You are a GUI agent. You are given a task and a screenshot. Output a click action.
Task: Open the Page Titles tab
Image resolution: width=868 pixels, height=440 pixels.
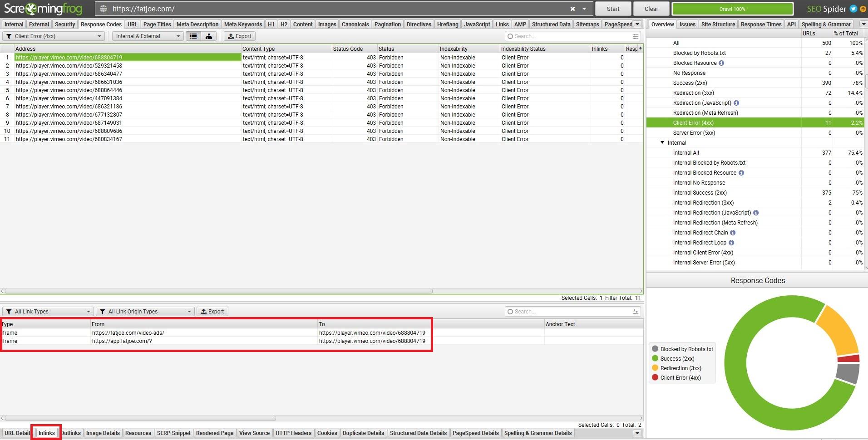(x=157, y=24)
